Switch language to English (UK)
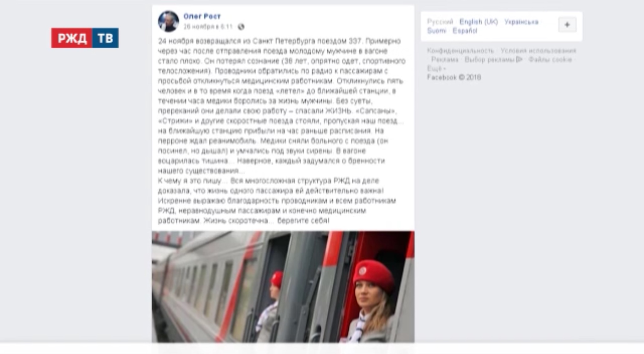This screenshot has width=644, height=354. tap(479, 22)
